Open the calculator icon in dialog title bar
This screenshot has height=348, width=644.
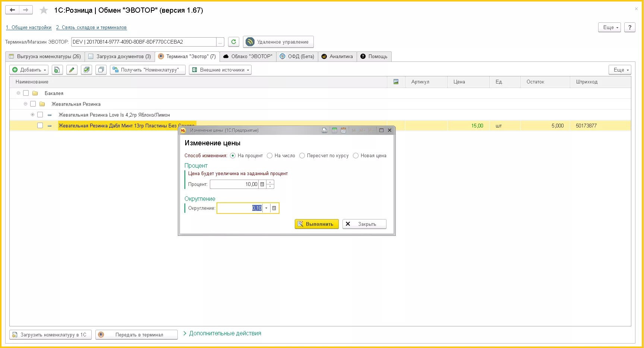pos(334,130)
